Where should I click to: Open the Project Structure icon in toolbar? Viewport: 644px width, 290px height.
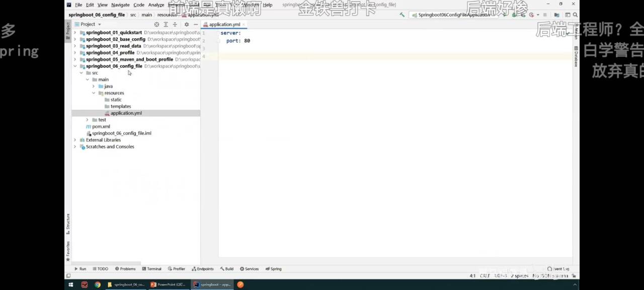556,15
